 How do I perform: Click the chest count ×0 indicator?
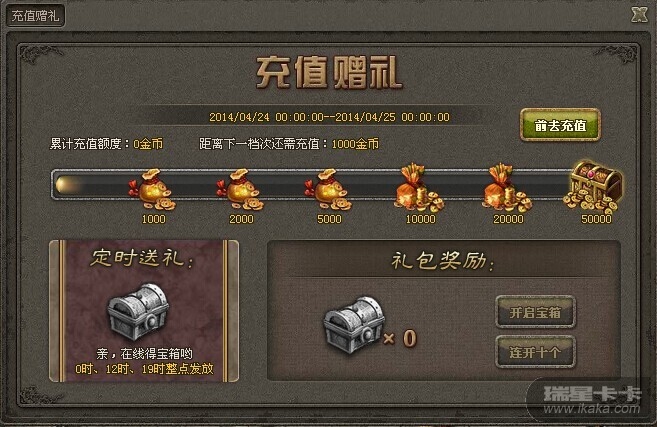pyautogui.click(x=400, y=338)
